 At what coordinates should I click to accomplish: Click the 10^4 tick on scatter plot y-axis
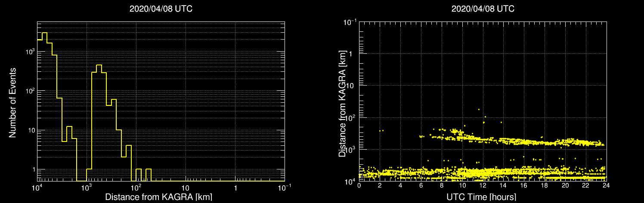tap(351, 181)
